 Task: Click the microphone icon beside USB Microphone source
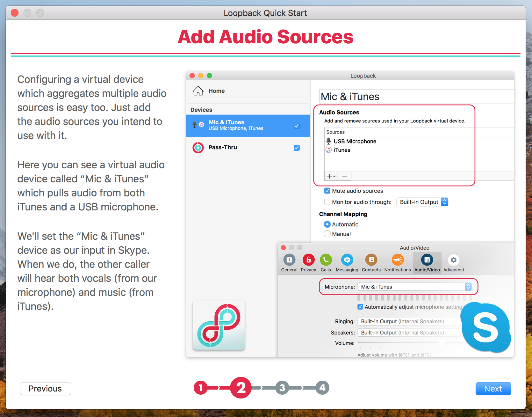click(x=328, y=141)
